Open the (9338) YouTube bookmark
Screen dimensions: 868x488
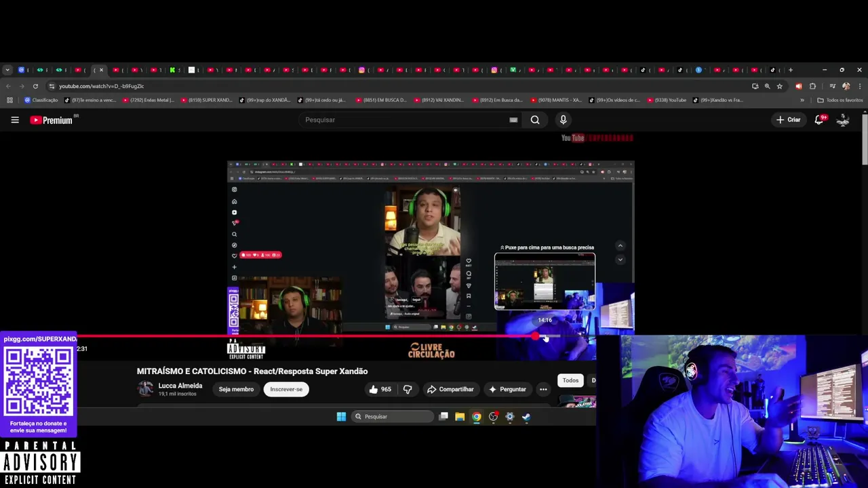(x=667, y=100)
